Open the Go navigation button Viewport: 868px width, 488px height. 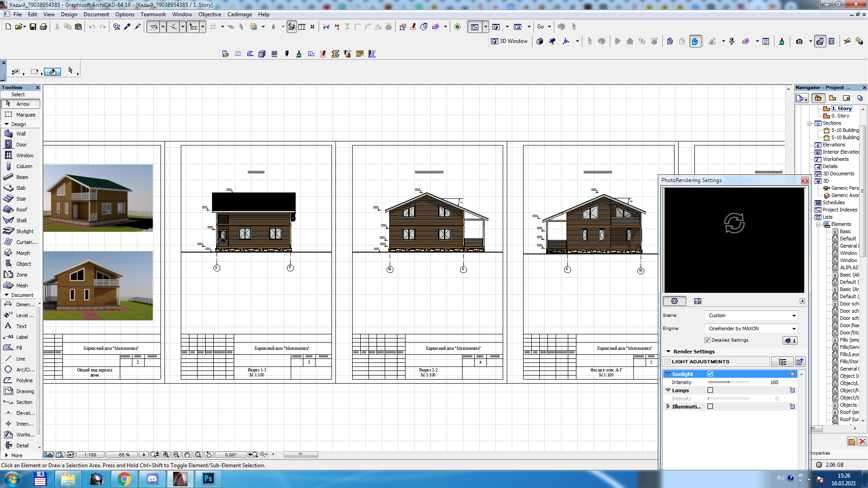pyautogui.click(x=544, y=27)
